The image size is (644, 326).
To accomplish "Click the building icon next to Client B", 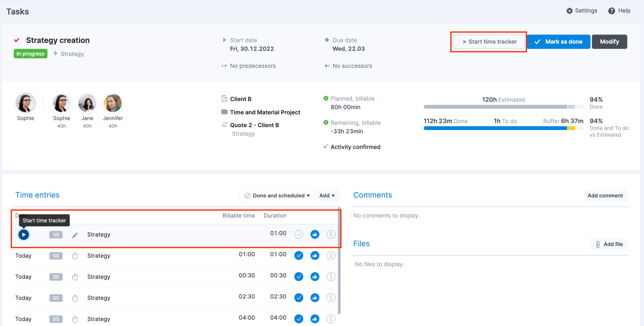I will pos(224,98).
